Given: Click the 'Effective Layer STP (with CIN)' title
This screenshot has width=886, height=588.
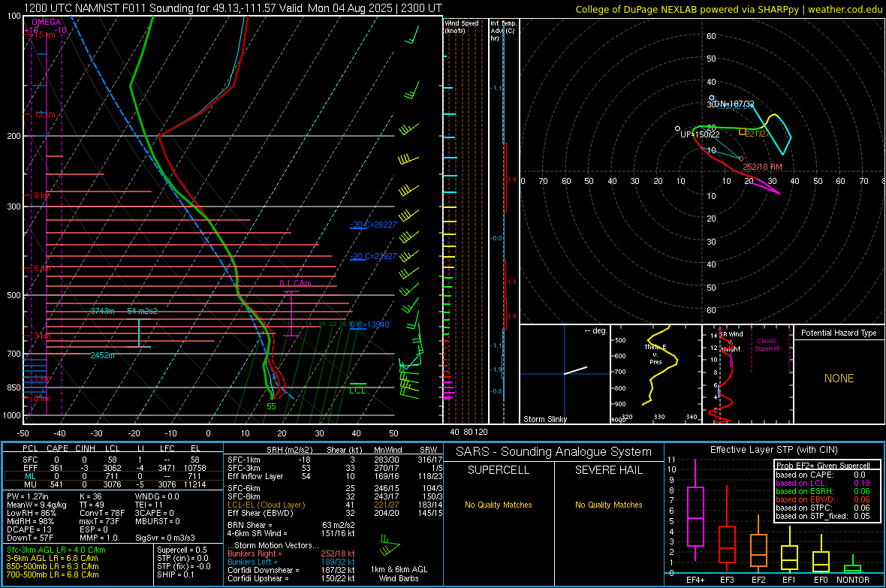Looking at the screenshot, I should (773, 450).
